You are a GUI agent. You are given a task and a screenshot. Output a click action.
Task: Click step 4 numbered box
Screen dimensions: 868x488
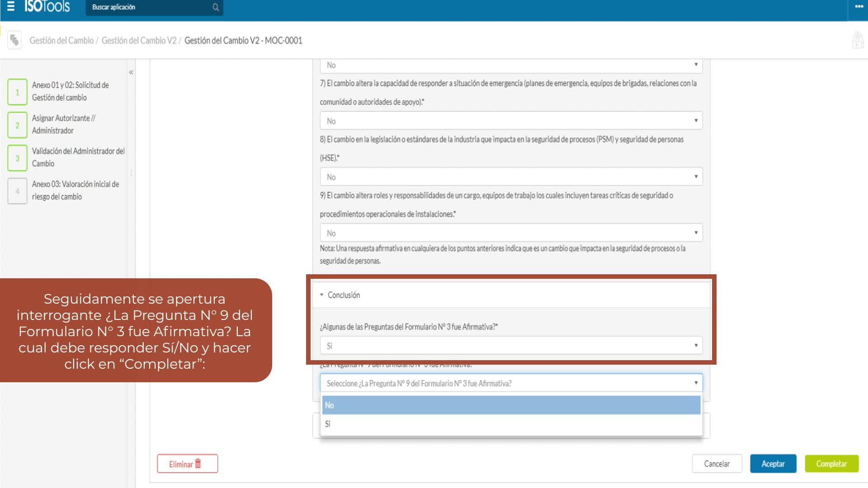17,191
